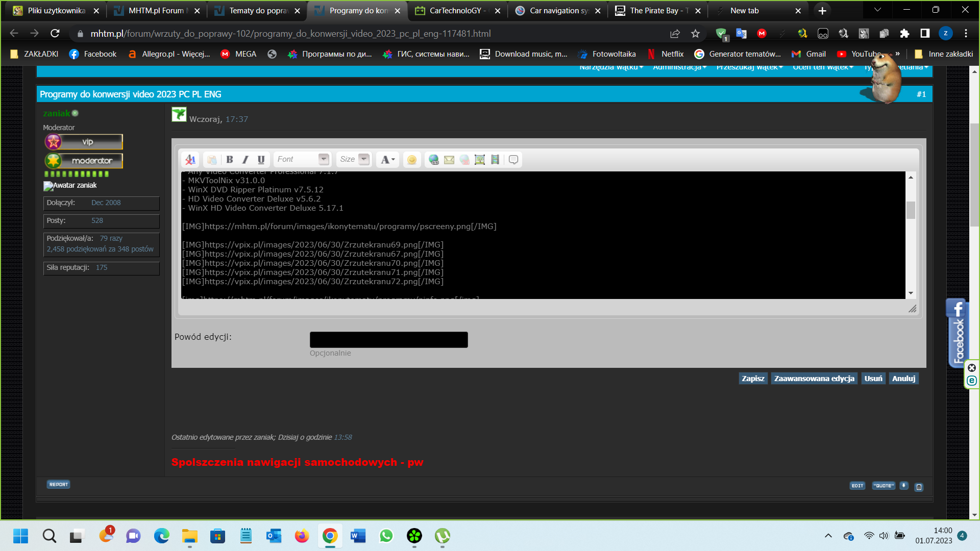The width and height of the screenshot is (980, 551).
Task: Click the Powód edycji input field
Action: [388, 340]
